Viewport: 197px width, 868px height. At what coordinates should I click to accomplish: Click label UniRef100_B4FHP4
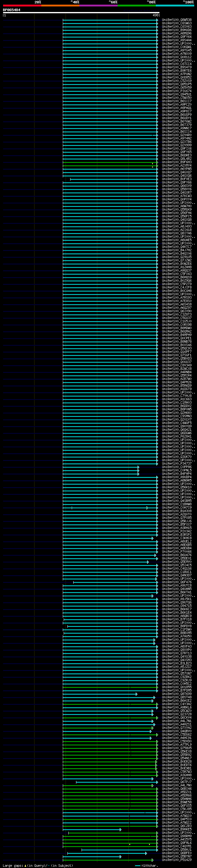pyautogui.click(x=176, y=474)
